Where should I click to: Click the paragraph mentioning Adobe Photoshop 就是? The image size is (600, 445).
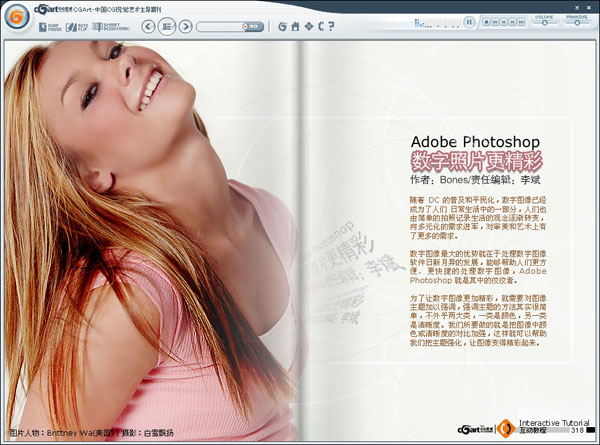tap(478, 267)
